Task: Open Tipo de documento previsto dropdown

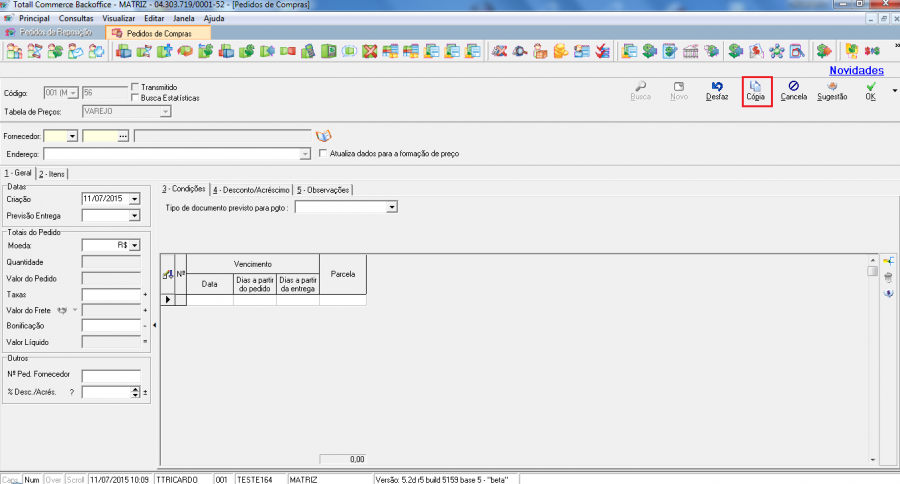Action: coord(392,207)
